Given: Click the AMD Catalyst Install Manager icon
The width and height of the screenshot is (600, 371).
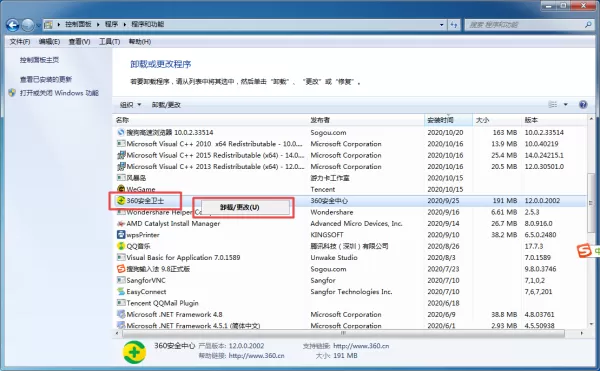Looking at the screenshot, I should [121, 223].
